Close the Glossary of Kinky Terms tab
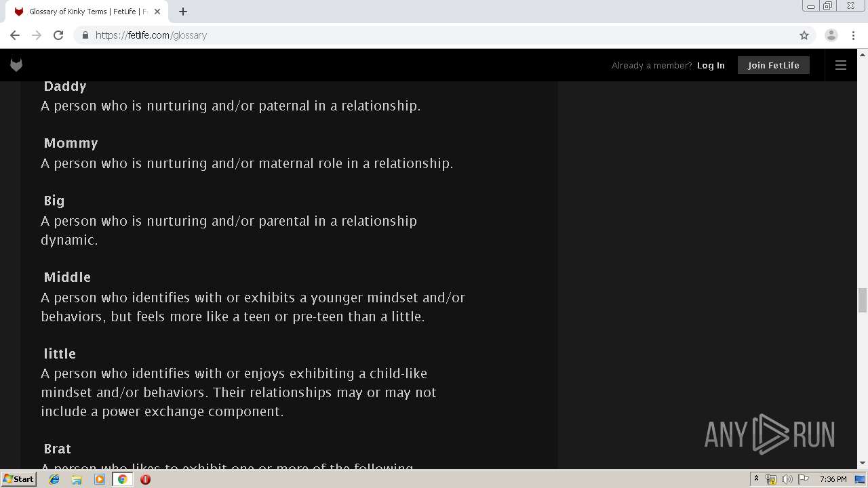 (x=157, y=12)
